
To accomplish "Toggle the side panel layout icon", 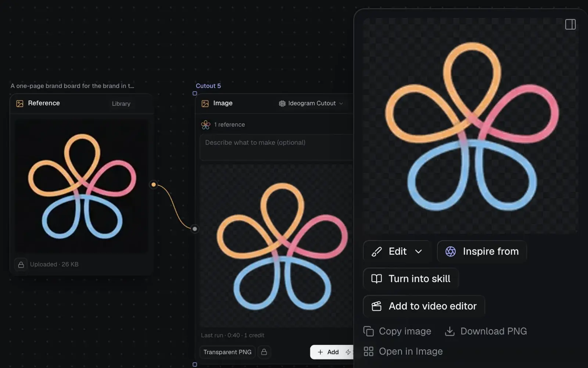I will (570, 25).
